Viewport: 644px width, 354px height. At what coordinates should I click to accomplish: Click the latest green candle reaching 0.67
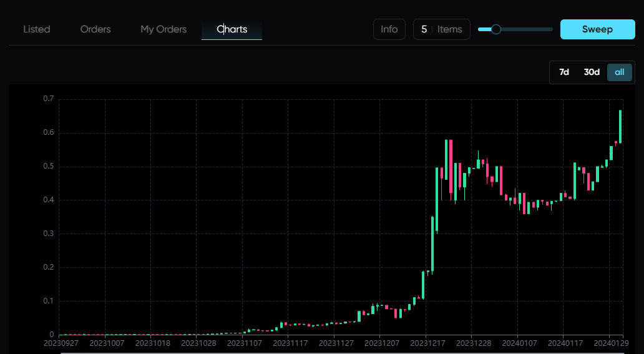click(620, 127)
